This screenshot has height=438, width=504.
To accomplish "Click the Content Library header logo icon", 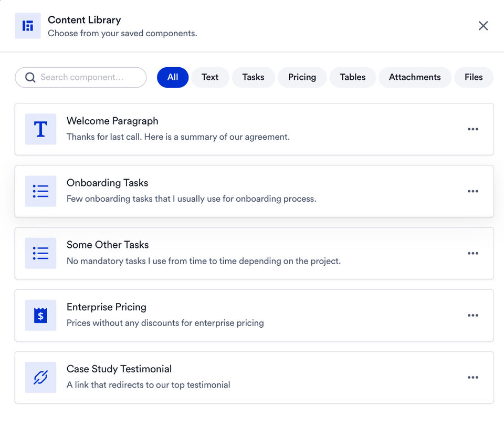I will tap(28, 26).
